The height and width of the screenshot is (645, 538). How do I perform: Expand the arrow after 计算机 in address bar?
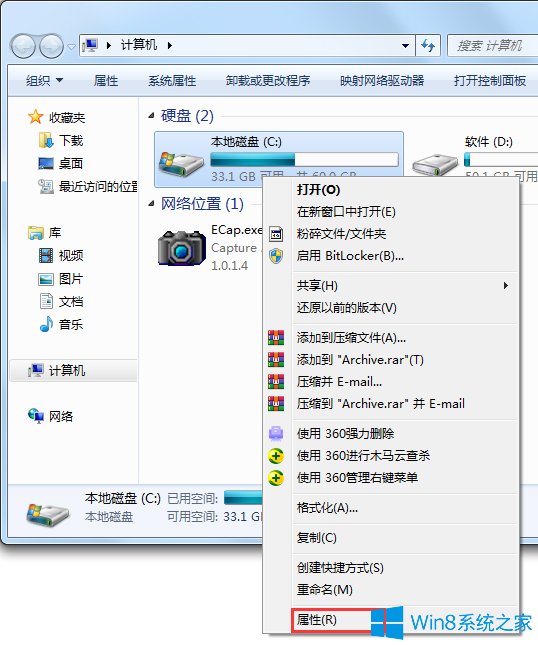[169, 45]
